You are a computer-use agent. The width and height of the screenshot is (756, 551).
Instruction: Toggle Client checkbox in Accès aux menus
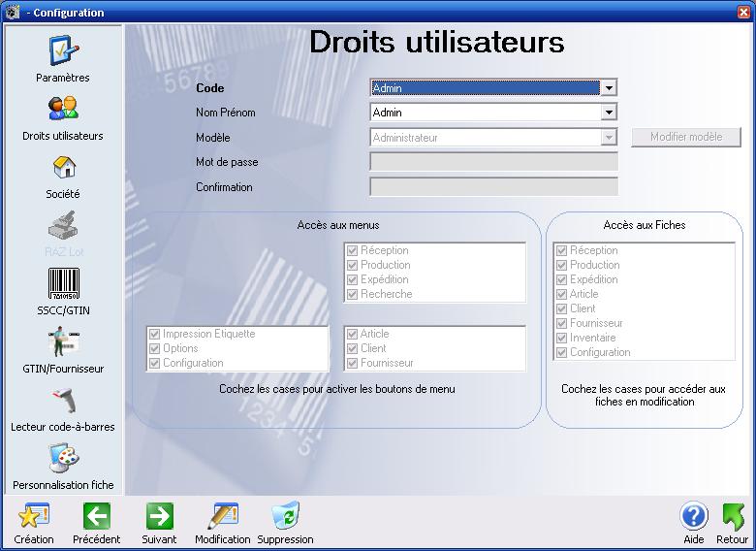tap(352, 348)
